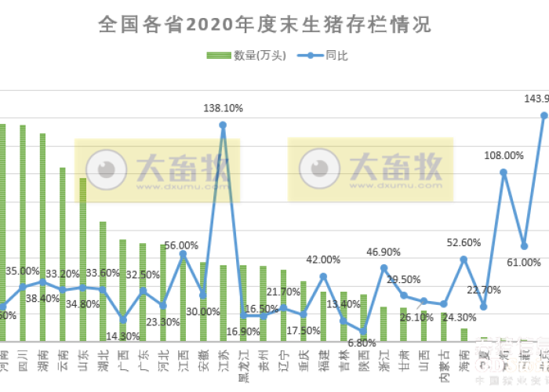Screen dimensions: 549x392
Task: Select the 34.80% data label
Action: (83, 304)
